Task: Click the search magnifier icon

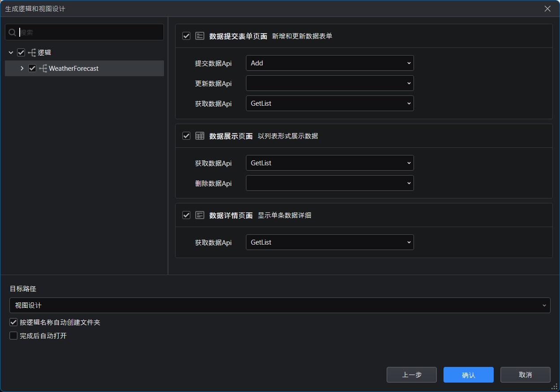Action: point(13,32)
